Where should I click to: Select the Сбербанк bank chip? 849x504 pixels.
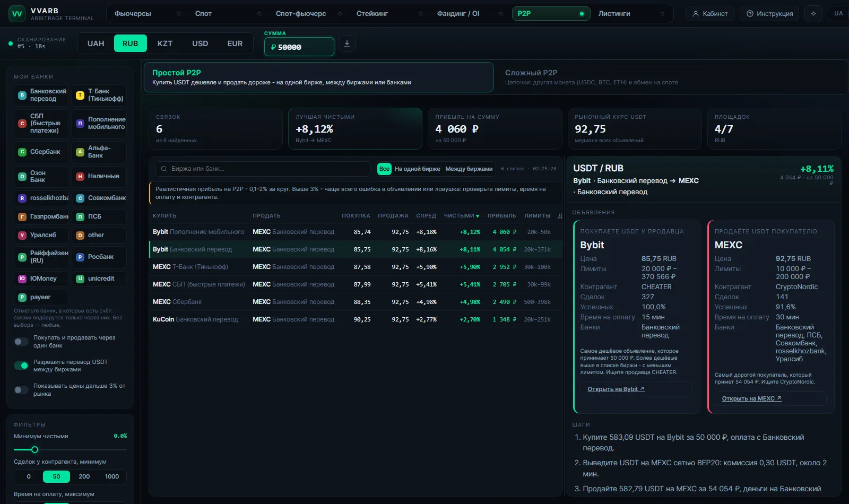41,152
